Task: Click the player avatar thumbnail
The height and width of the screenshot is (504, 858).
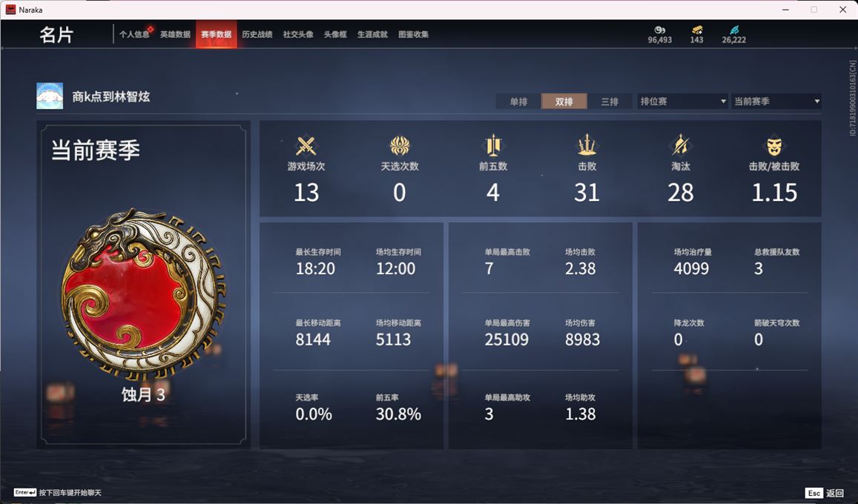Action: (50, 96)
